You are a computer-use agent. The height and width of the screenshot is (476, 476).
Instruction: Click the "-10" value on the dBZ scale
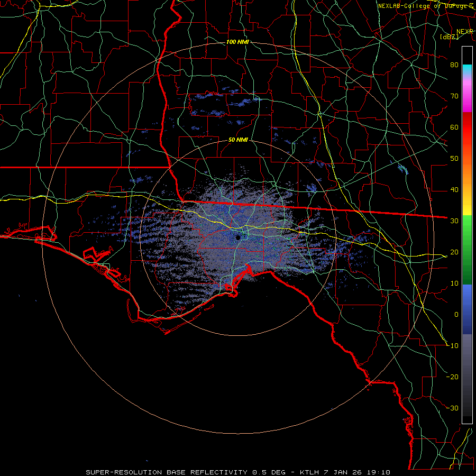pyautogui.click(x=452, y=346)
